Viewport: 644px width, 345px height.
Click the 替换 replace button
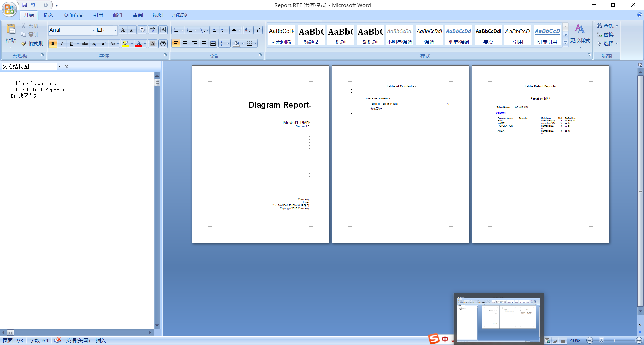coord(605,35)
